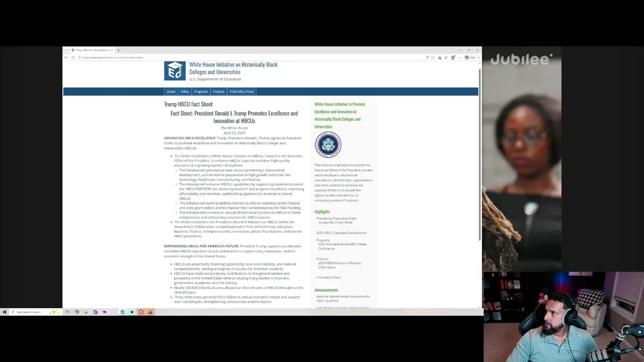Open the Policy menu item
Viewport: 644px width, 362px height.
point(185,92)
